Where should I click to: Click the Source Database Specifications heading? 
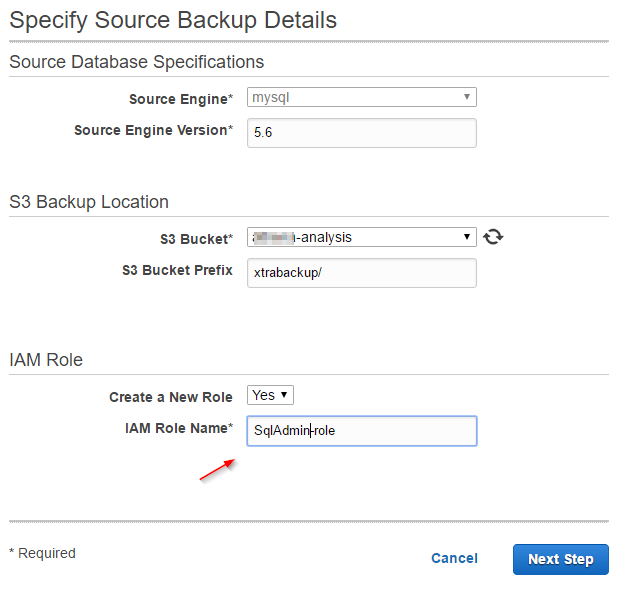coord(137,62)
